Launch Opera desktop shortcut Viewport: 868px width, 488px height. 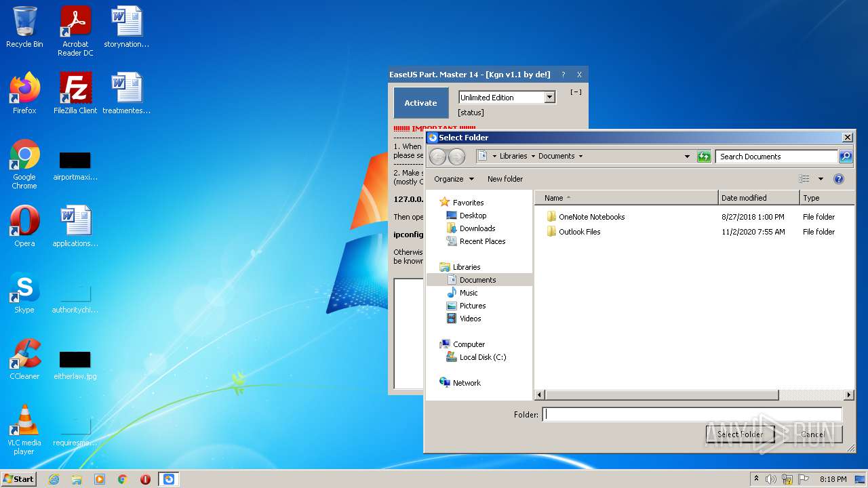pyautogui.click(x=24, y=226)
